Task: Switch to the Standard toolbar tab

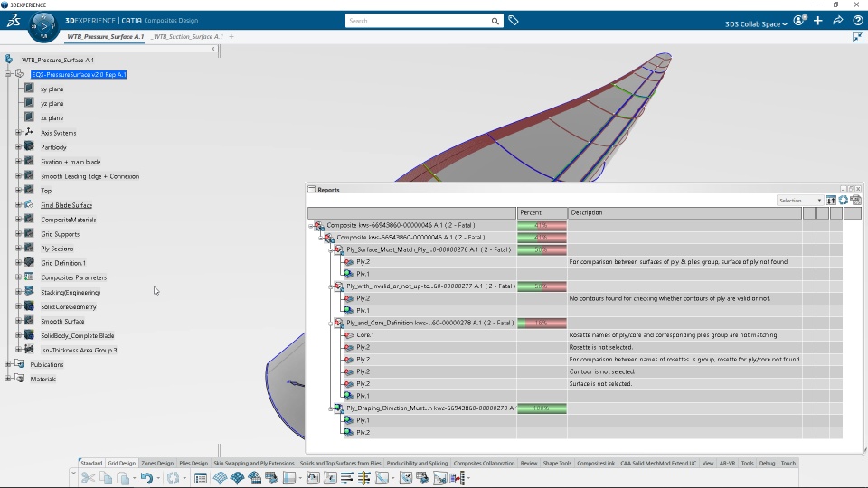Action: [x=91, y=463]
